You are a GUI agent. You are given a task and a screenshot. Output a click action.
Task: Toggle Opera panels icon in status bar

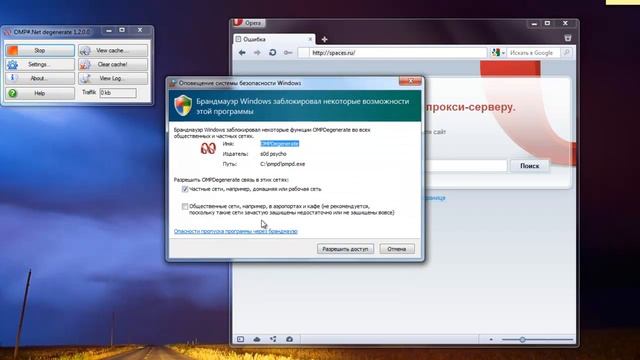[x=241, y=339]
